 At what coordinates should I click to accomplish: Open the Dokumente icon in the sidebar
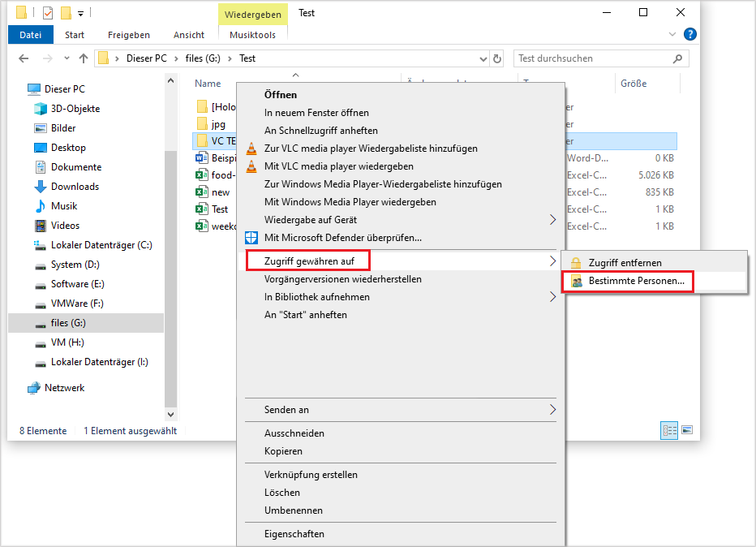[x=41, y=167]
